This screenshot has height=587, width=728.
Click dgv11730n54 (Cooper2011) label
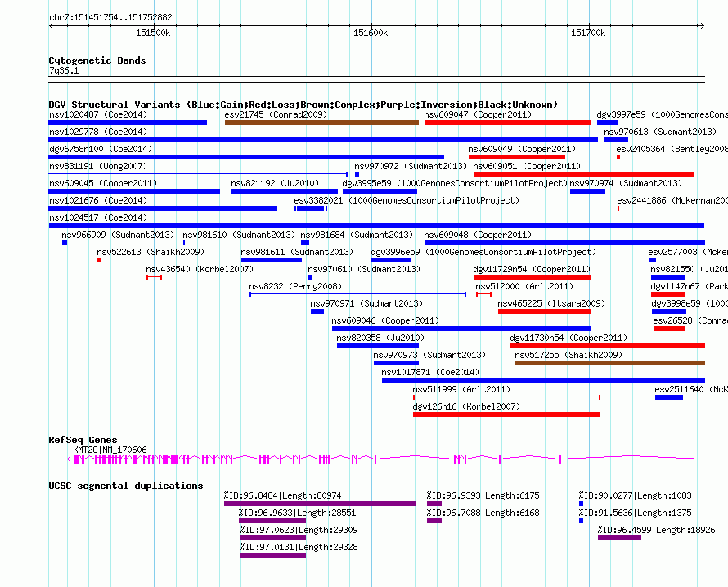click(x=568, y=338)
